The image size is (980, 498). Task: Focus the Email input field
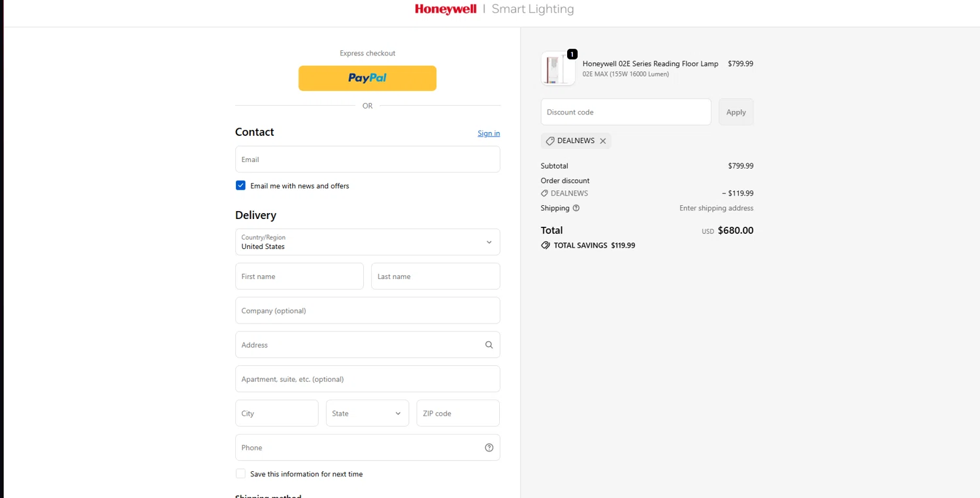point(368,159)
